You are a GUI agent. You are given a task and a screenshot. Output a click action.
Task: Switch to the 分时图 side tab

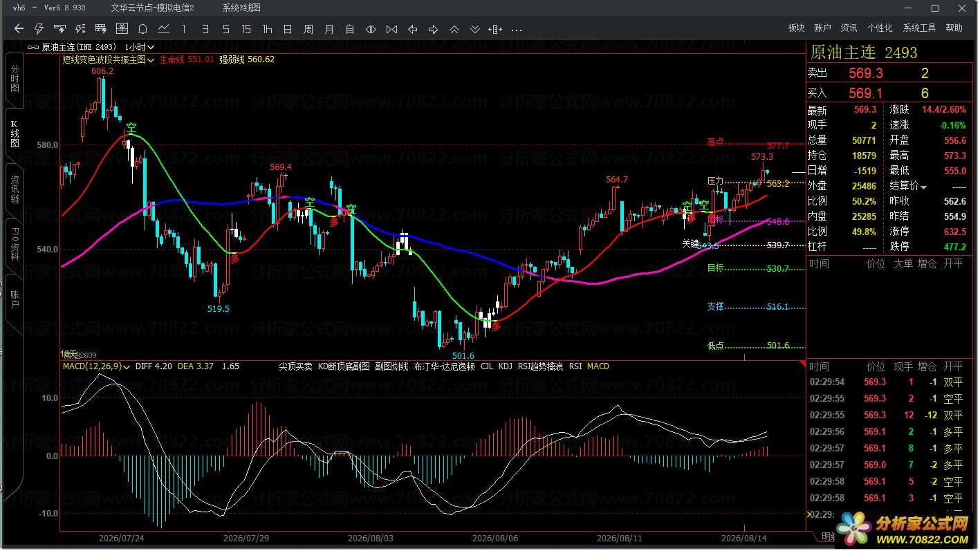coord(15,79)
